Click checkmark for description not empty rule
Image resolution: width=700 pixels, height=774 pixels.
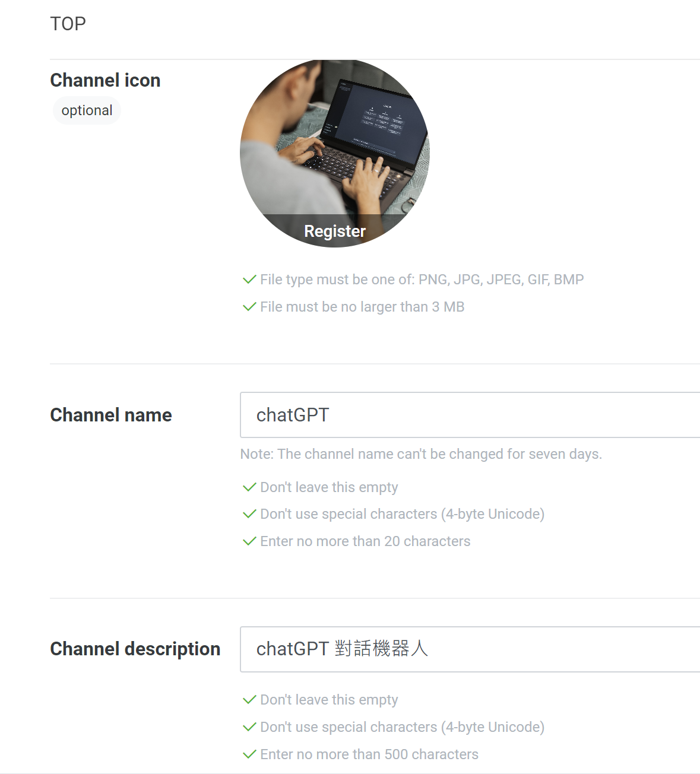(x=249, y=700)
